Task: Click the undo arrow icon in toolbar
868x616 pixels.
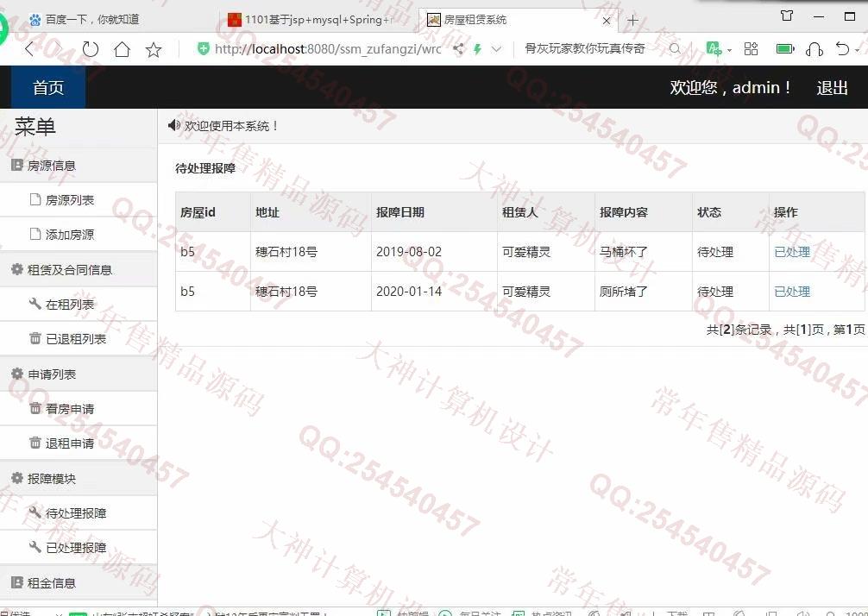Action: tap(842, 48)
